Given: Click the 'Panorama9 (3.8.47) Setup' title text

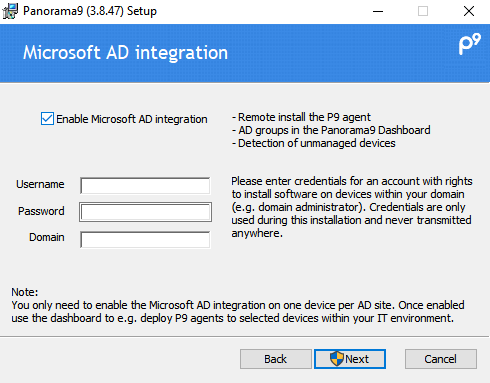Looking at the screenshot, I should click(x=90, y=11).
